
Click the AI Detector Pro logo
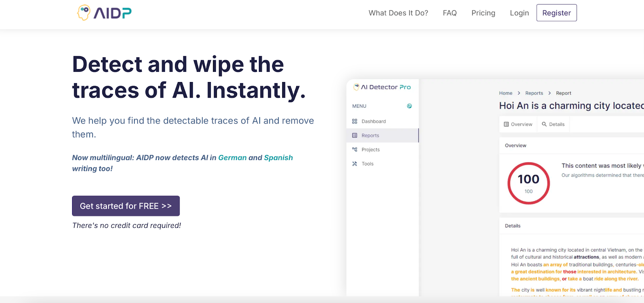(x=382, y=87)
